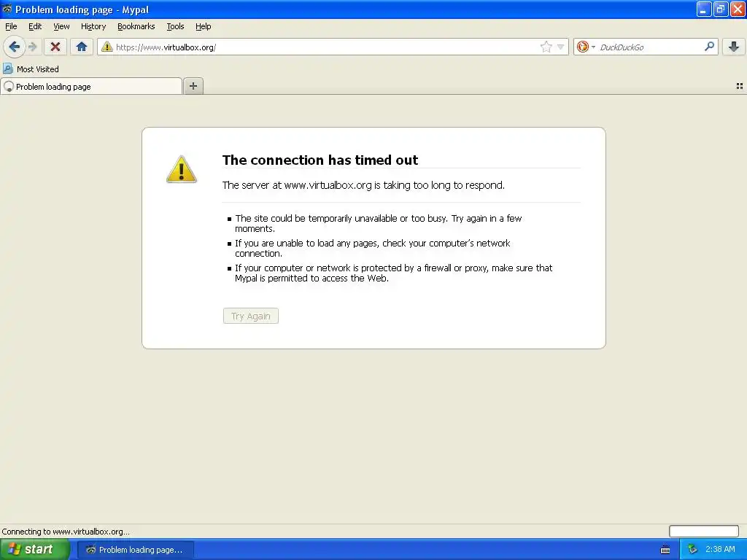The image size is (747, 560).
Task: Click the 2:38 AM clock
Action: [x=720, y=550]
